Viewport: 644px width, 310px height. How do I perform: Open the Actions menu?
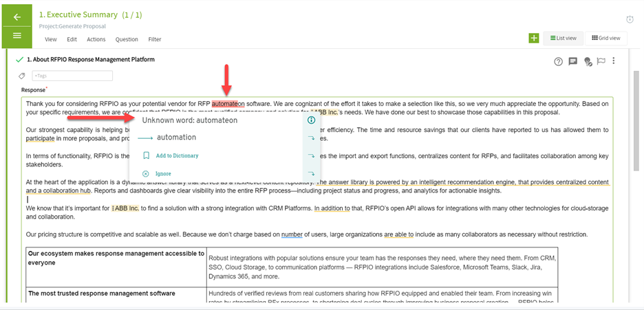[x=96, y=39]
